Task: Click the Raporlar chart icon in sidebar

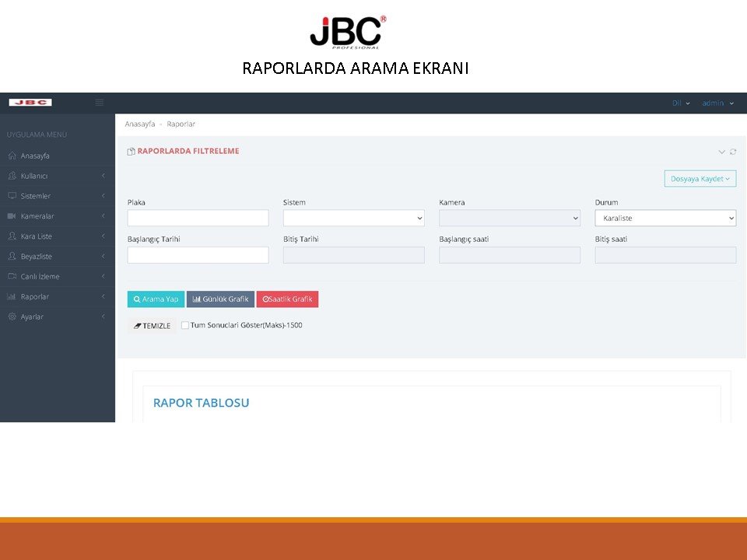Action: tap(12, 297)
